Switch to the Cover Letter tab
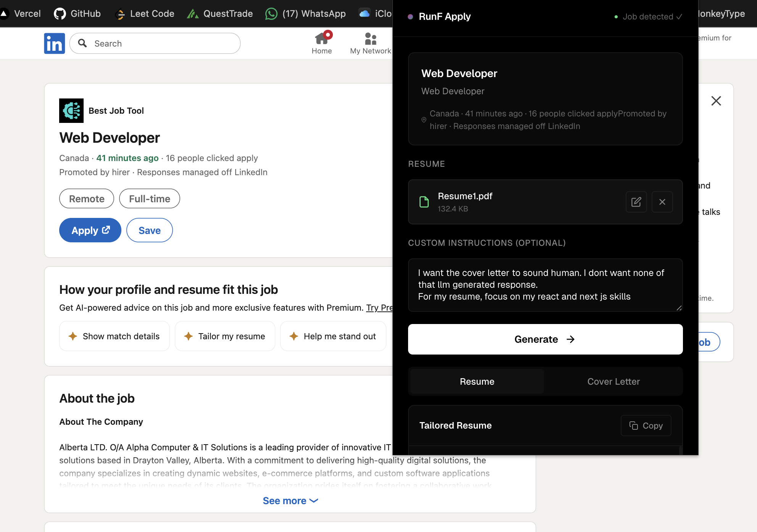The image size is (757, 532). click(x=613, y=382)
